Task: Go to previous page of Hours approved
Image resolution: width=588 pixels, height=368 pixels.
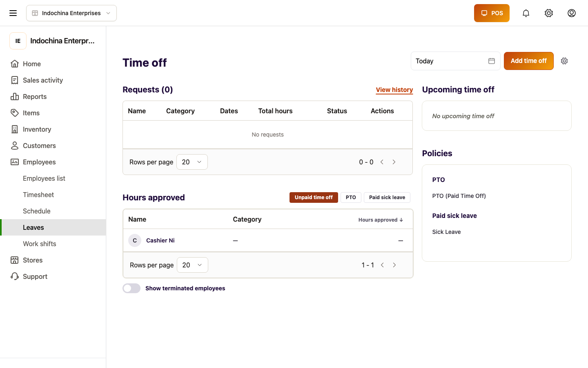Action: tap(382, 265)
